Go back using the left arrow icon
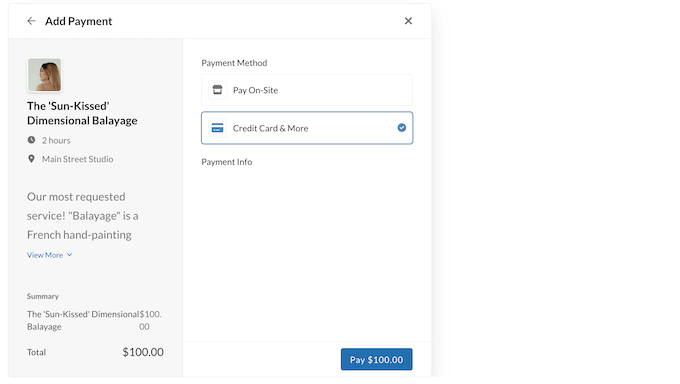 31,21
